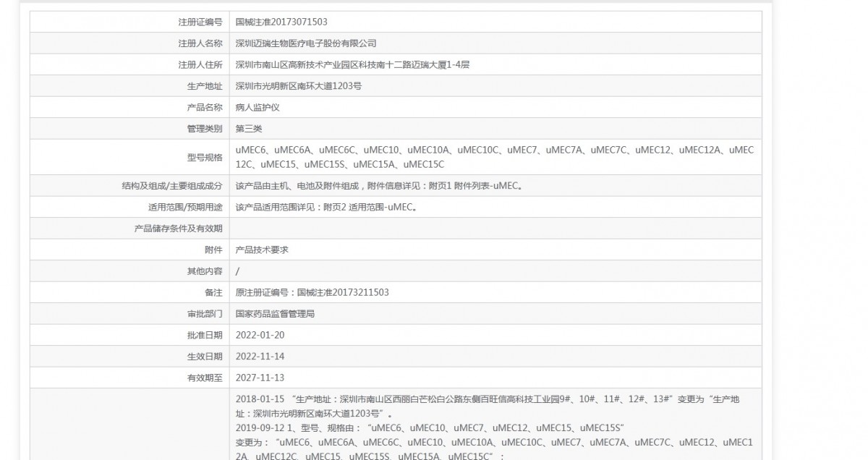Click the 2018-01-15 change record line

coord(488,399)
